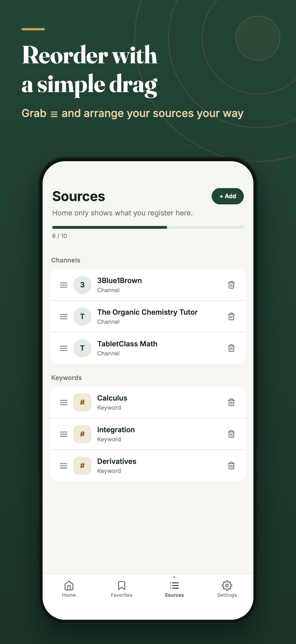Delete The Organic Chemistry Tutor channel

[231, 316]
